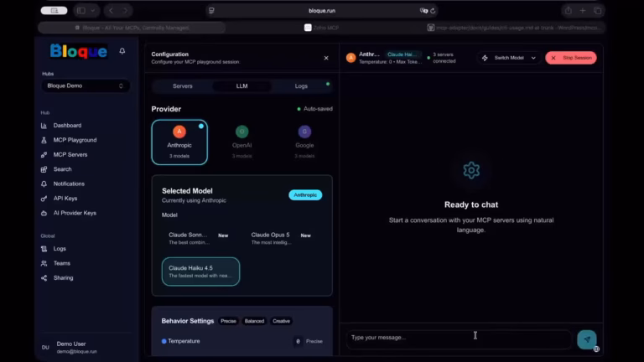The image size is (644, 362).
Task: Select Anthropic provider card
Action: (179, 142)
